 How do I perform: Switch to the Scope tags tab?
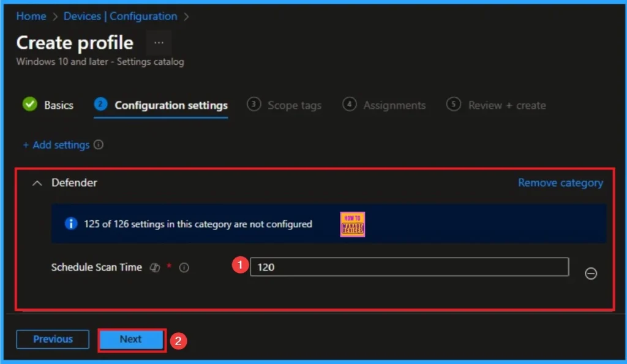[x=294, y=105]
